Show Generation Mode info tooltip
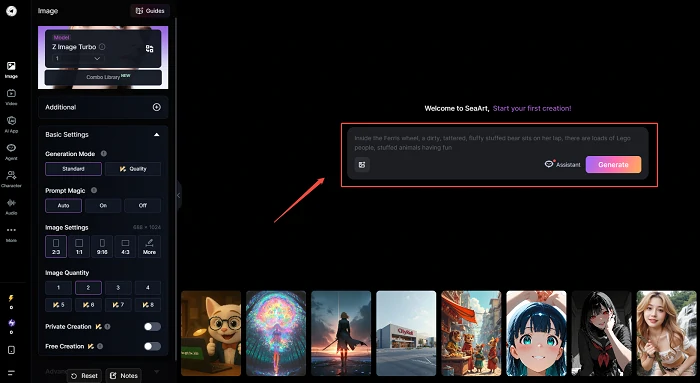Image resolution: width=700 pixels, height=383 pixels. (x=104, y=154)
